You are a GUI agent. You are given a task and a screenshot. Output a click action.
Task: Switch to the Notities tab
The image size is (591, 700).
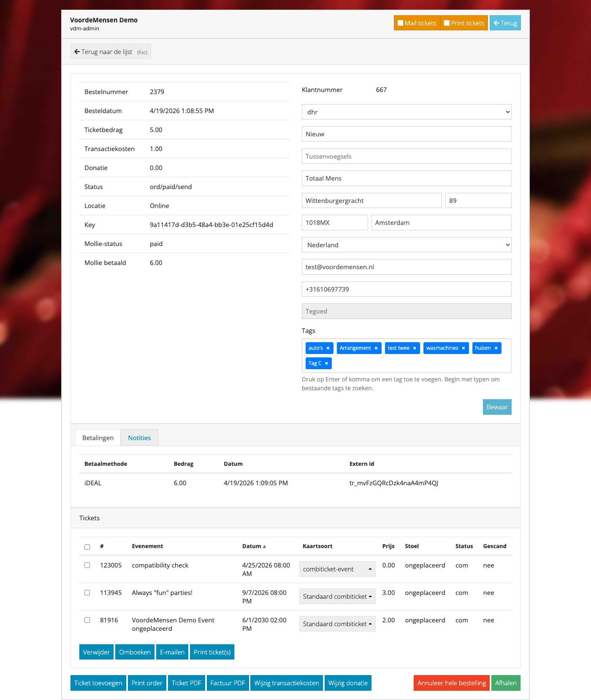tap(139, 438)
